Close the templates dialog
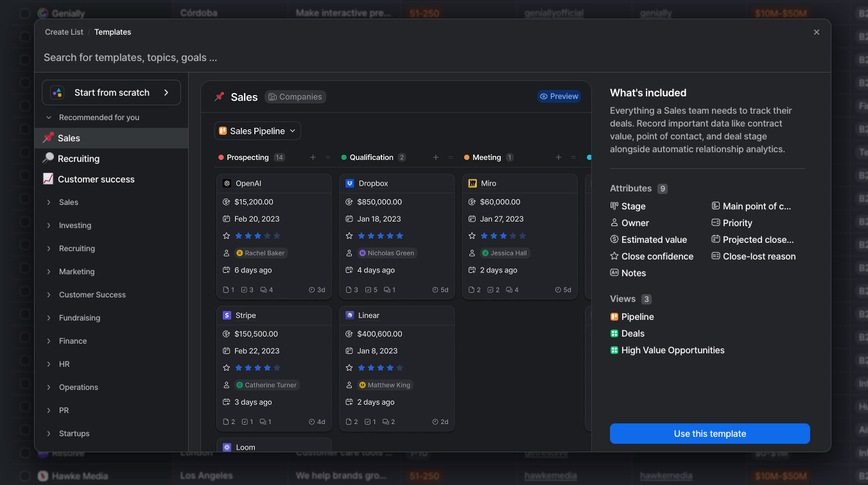Screen dimensions: 868x485 pos(817,32)
